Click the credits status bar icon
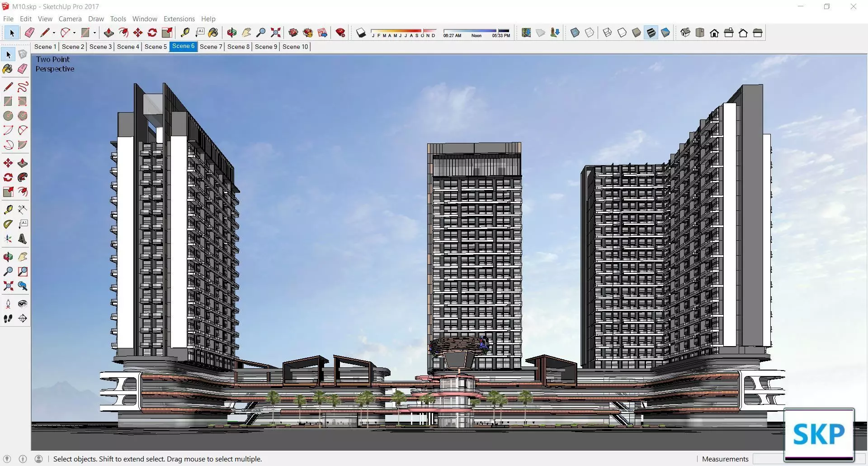Screen dimensions: 868x466 click(x=23, y=459)
